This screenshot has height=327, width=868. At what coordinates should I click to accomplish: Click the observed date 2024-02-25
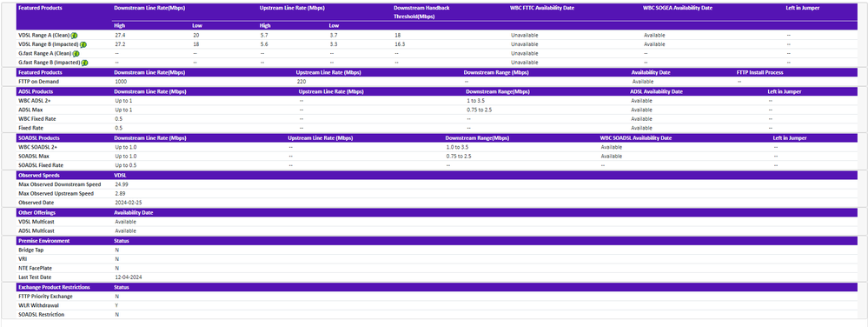(128, 203)
